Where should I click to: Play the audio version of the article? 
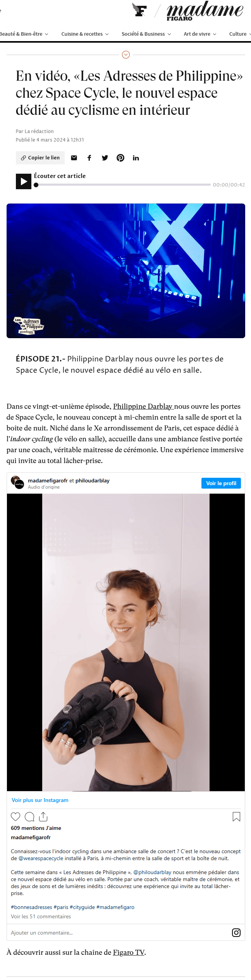coord(24,181)
